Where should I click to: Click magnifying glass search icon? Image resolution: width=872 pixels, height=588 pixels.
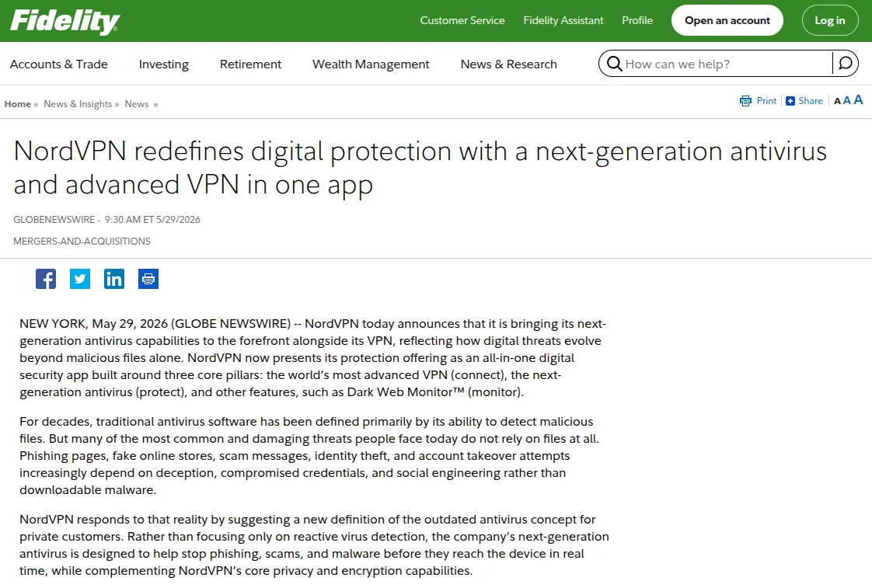[x=615, y=64]
